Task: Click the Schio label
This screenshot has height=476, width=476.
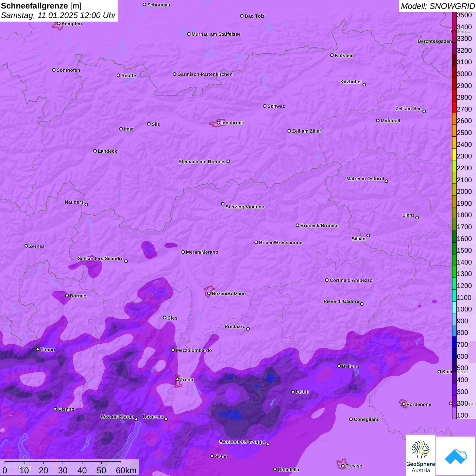Action: click(221, 456)
